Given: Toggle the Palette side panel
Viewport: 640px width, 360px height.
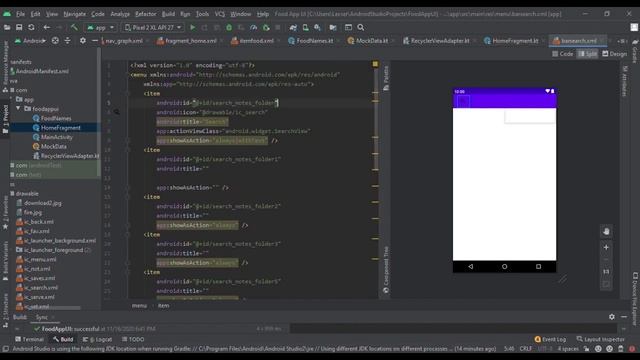Looking at the screenshot, I should (x=386, y=78).
